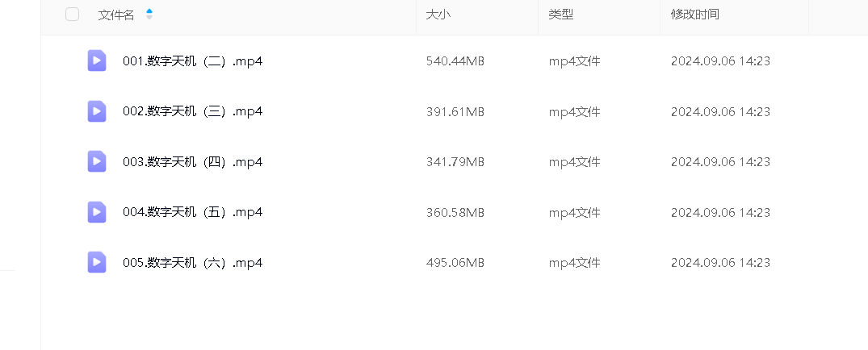This screenshot has height=350, width=868.
Task: Click the video icon for 002.数字天机（三）.mp4
Action: (97, 111)
